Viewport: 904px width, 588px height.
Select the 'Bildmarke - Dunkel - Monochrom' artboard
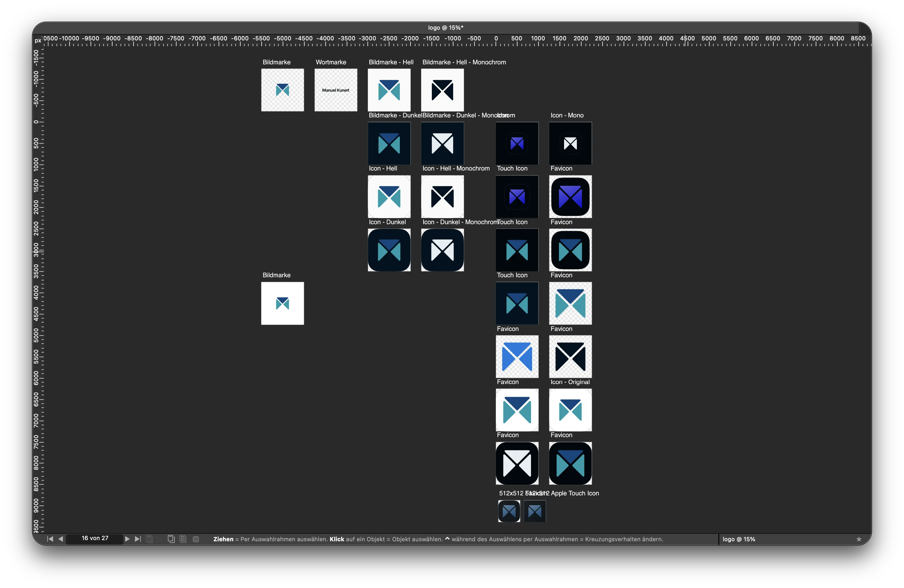click(442, 143)
